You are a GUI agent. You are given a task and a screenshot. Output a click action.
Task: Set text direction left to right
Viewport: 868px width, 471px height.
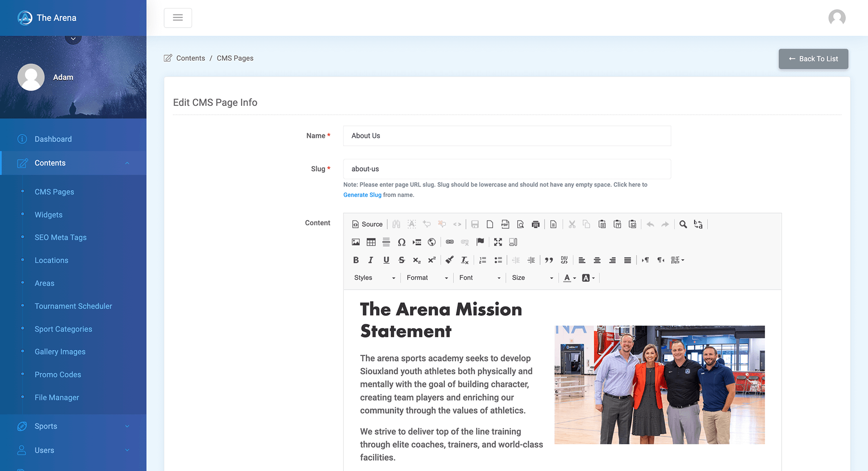click(x=646, y=260)
